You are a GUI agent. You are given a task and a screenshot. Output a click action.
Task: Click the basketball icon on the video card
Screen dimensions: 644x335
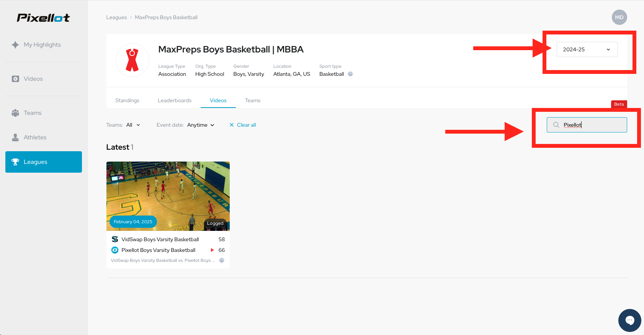[x=222, y=260]
